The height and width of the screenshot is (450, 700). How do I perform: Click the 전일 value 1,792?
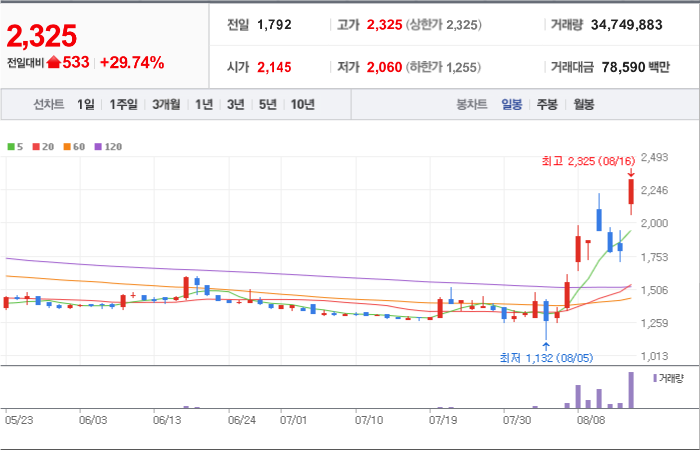click(x=274, y=25)
